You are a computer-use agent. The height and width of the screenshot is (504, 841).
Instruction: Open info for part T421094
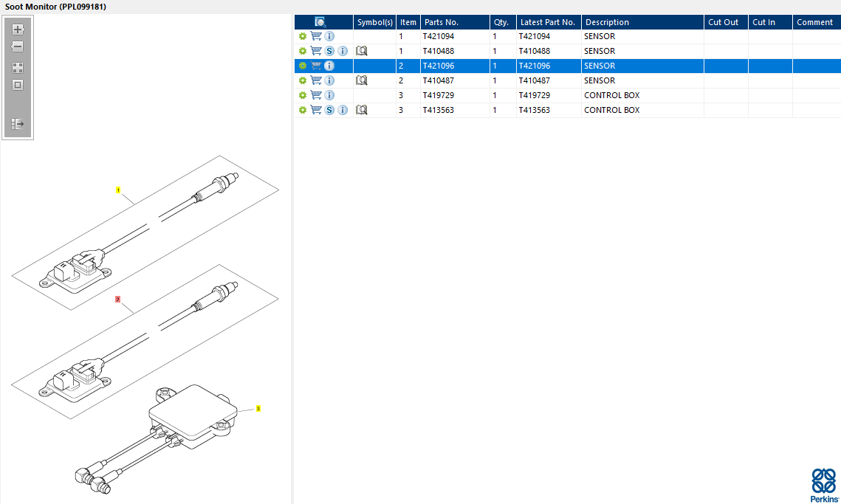[329, 36]
